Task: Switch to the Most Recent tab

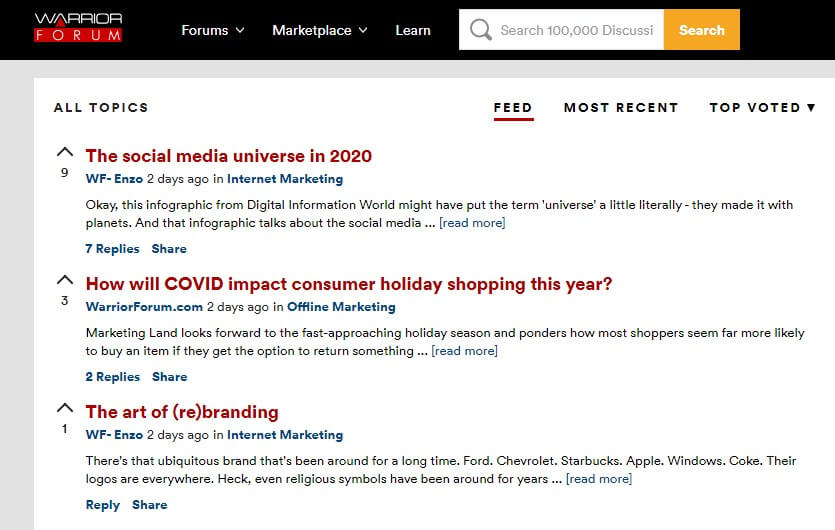Action: (621, 108)
